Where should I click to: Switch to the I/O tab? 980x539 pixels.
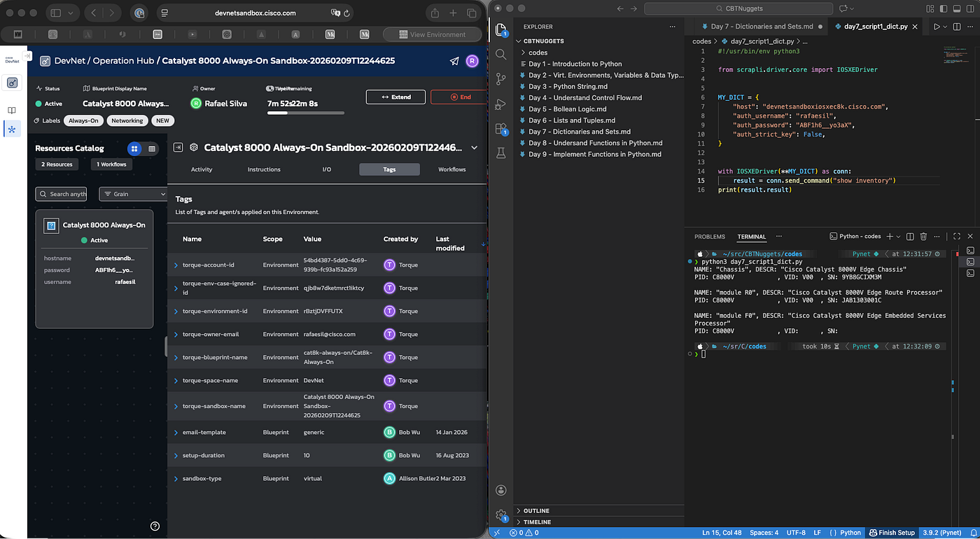(x=327, y=169)
